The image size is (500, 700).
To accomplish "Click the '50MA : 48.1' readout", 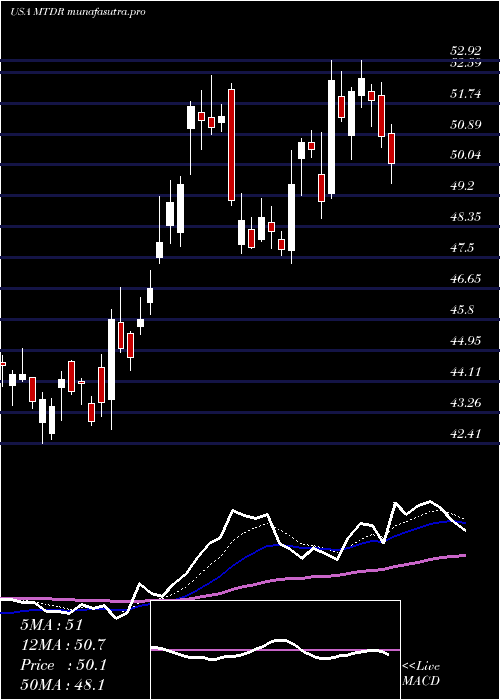I will tap(63, 686).
